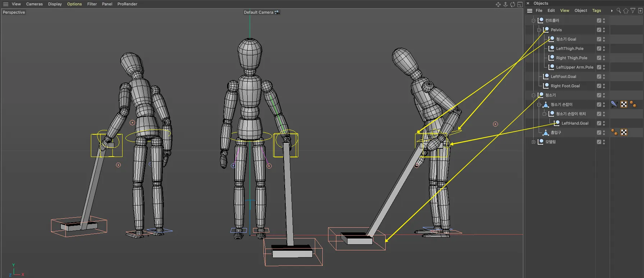Click the new panel plus icon in Objects
This screenshot has height=278, width=644.
pos(640,11)
